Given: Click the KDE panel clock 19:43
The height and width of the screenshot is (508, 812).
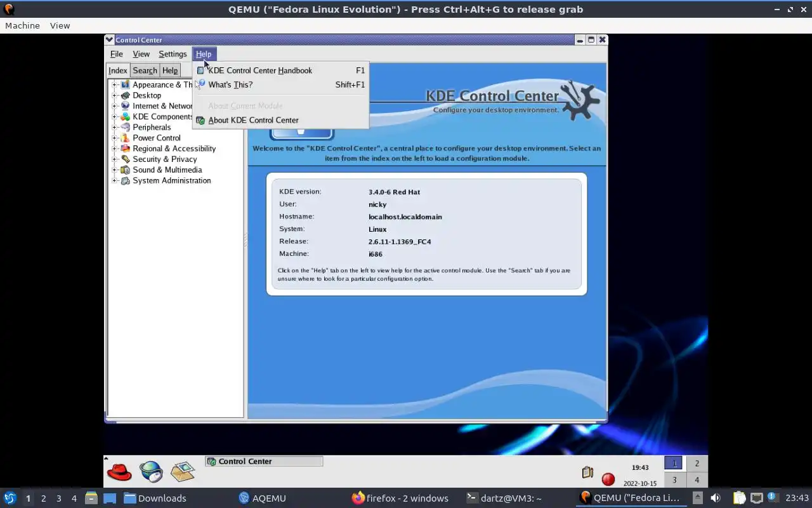Looking at the screenshot, I should pos(640,467).
